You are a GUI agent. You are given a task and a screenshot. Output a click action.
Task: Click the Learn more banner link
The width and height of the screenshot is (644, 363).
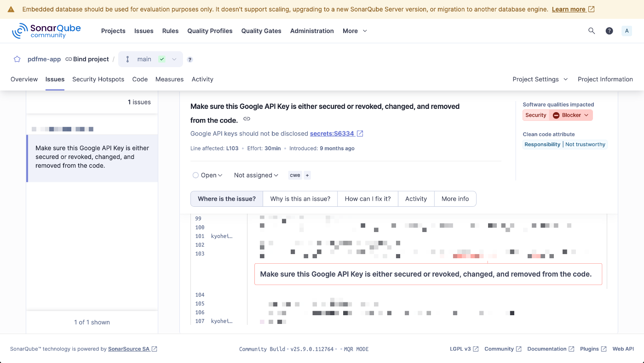point(573,9)
